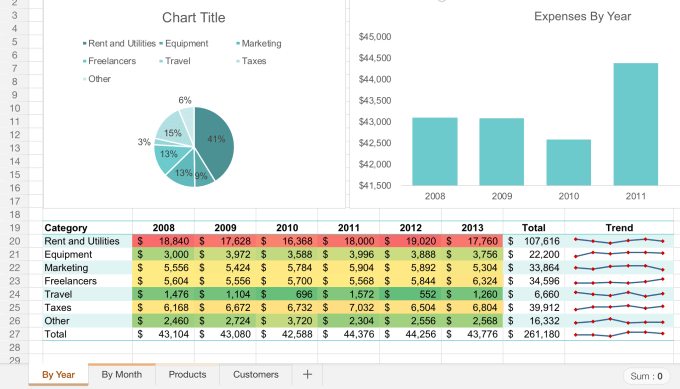Click the 2011 bar in bar chart

point(636,124)
